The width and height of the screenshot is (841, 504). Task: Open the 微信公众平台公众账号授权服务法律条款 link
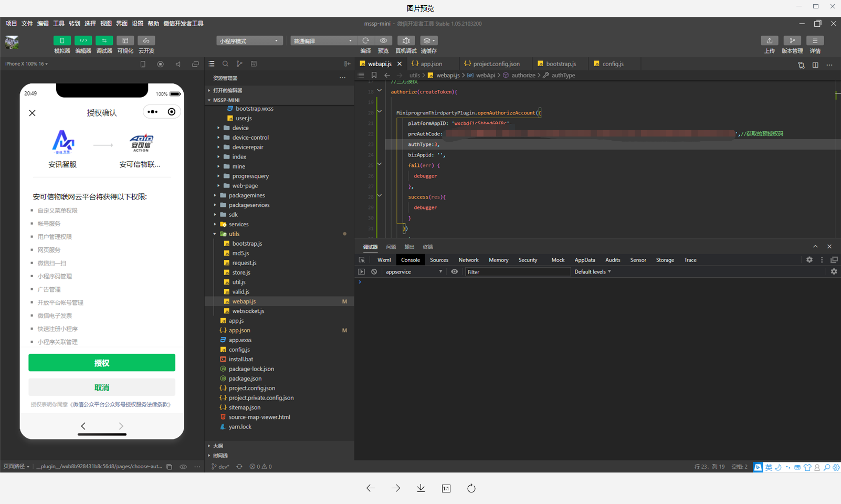click(x=120, y=404)
